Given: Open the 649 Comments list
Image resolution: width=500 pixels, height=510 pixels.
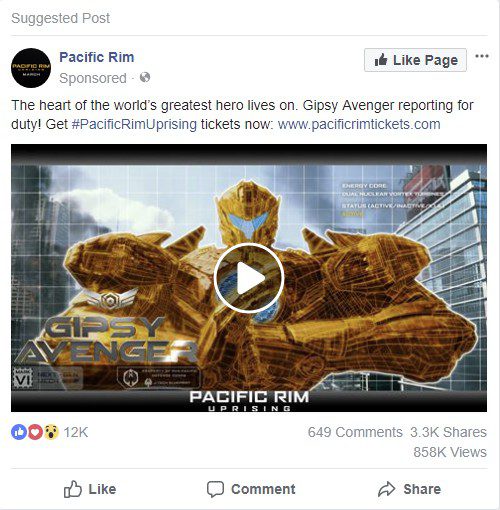Looking at the screenshot, I should point(355,432).
